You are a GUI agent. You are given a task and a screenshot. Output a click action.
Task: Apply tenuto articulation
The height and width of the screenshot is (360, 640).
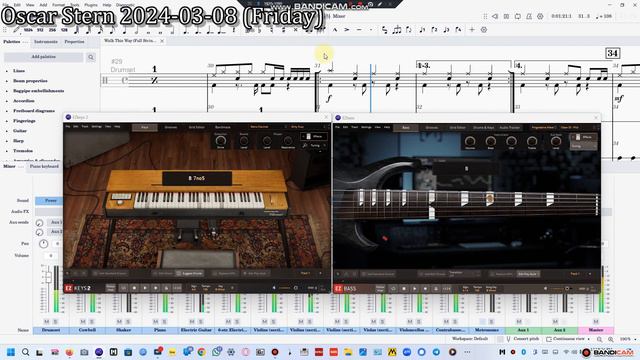coord(359,30)
